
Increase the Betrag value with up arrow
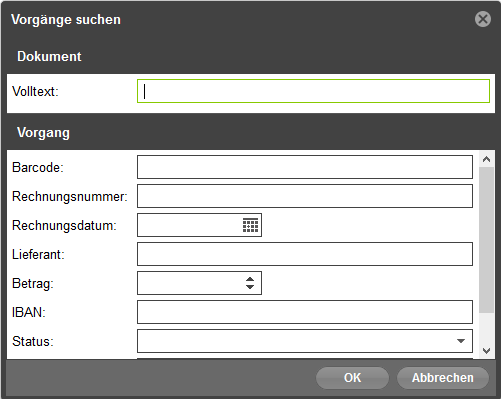pos(250,279)
